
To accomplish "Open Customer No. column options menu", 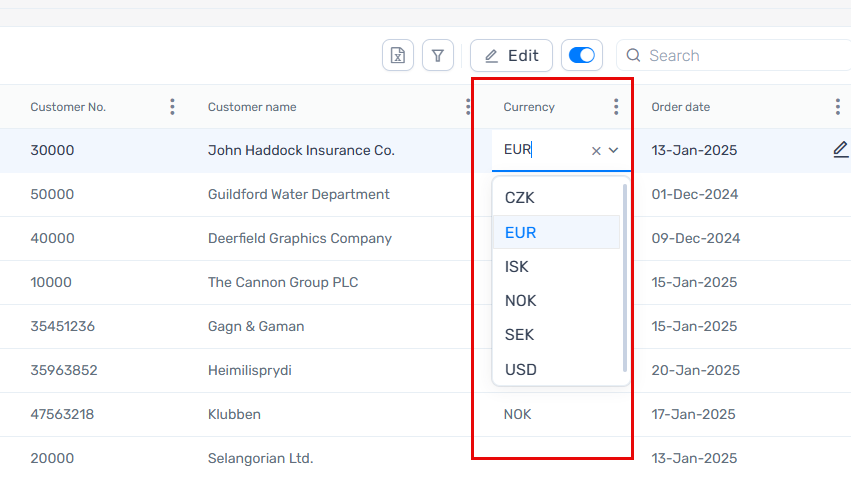I will (172, 107).
